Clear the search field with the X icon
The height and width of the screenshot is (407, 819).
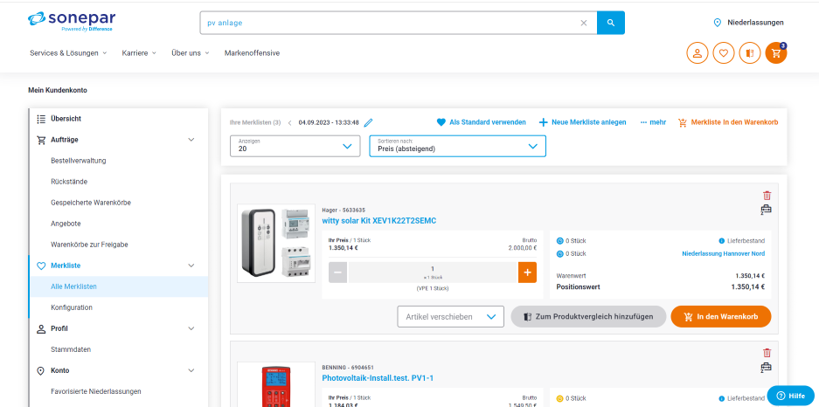click(x=583, y=23)
